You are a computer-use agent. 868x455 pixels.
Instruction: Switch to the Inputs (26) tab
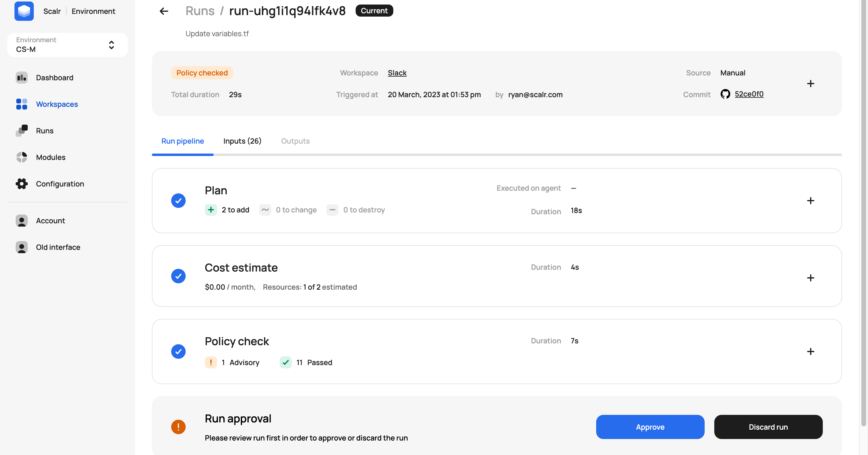point(242,141)
